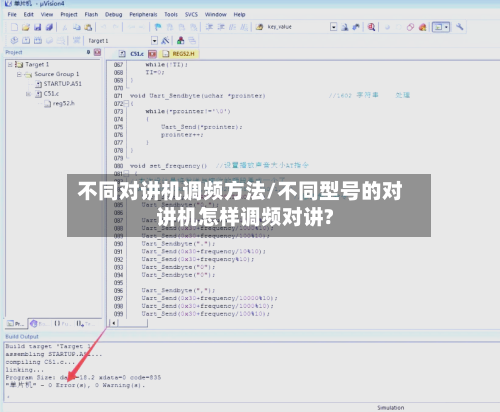Screen dimensions: 500x412
Task: Close the Project panel
Action: coord(97,52)
